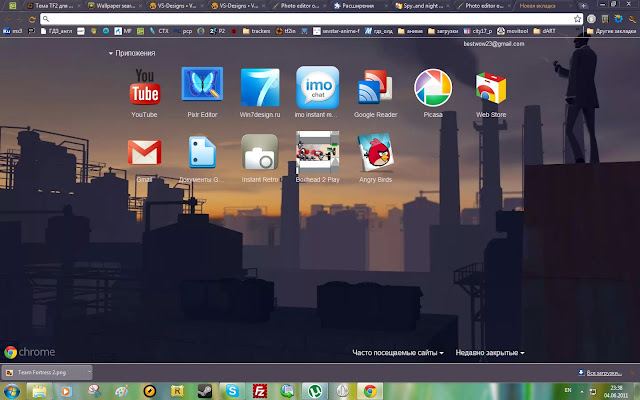Reload the page with the refresh button
The height and width of the screenshot is (400, 640).
pos(32,19)
